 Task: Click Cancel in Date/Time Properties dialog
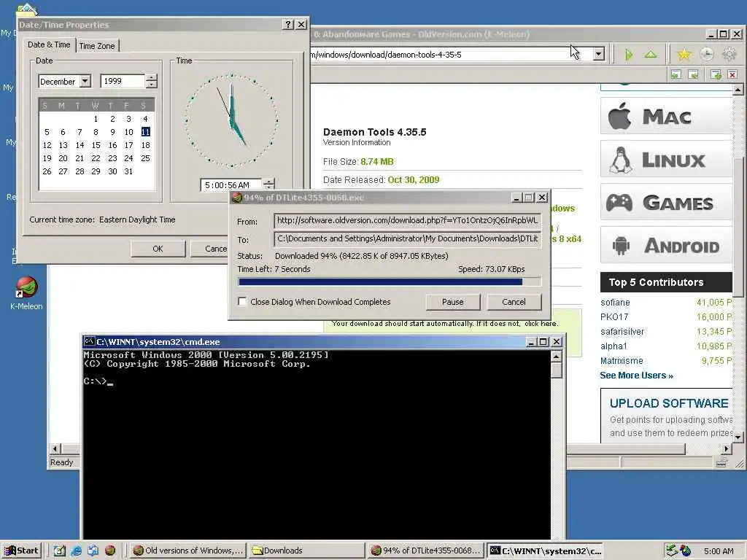pyautogui.click(x=209, y=249)
